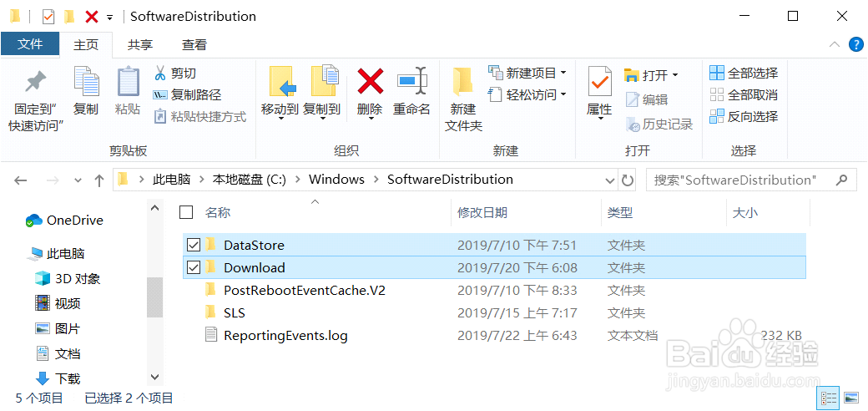868x411 pixels.
Task: Click the Rename icon
Action: [x=411, y=81]
